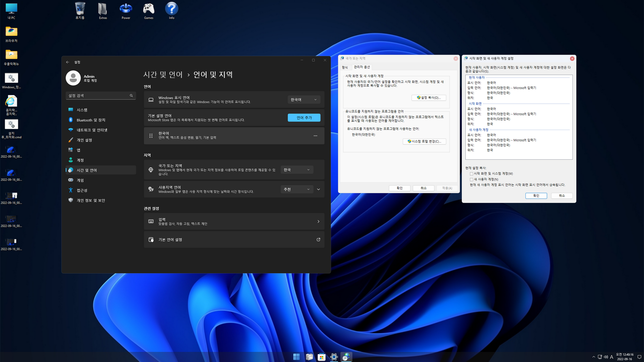Switch to 관리자 옵션 tab
This screenshot has width=644, height=362.
[x=362, y=67]
